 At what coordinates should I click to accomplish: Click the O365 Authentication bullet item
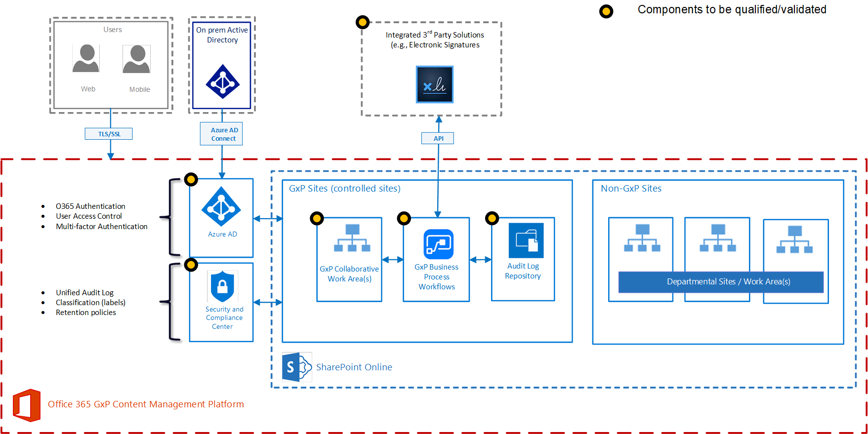[x=90, y=206]
